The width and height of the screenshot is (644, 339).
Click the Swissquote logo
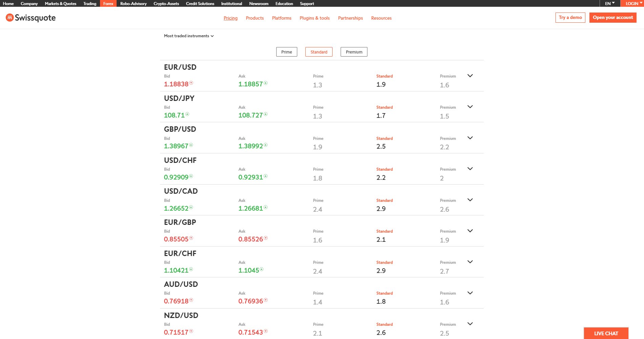tap(31, 18)
